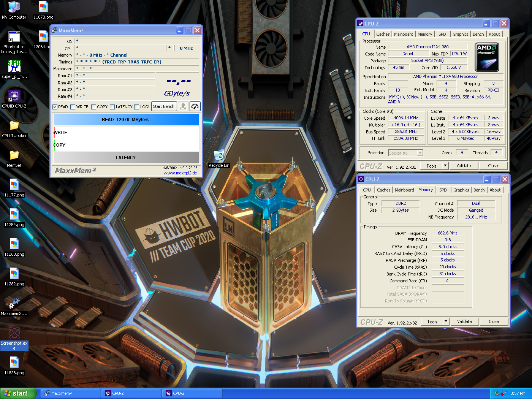Screen dimensions: 532x399
Task: Click Validate in top CPU-Z window
Action: pyautogui.click(x=464, y=166)
